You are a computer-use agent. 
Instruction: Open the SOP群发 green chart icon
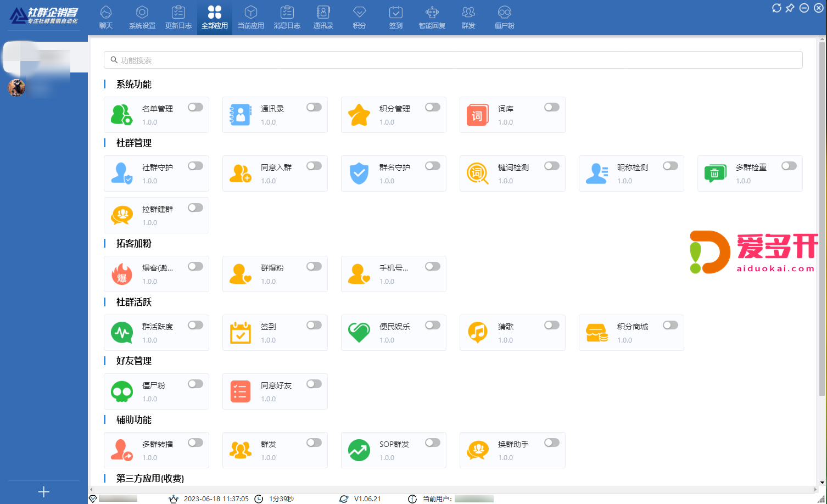pos(359,450)
